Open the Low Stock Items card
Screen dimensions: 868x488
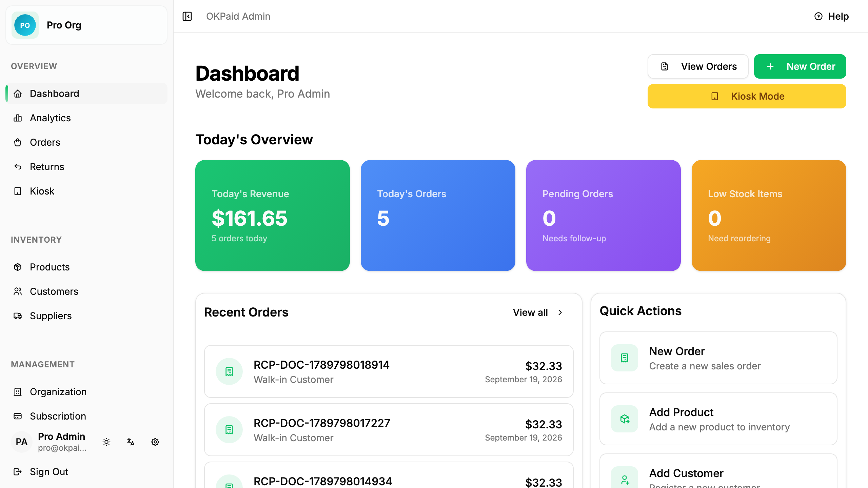pyautogui.click(x=769, y=216)
